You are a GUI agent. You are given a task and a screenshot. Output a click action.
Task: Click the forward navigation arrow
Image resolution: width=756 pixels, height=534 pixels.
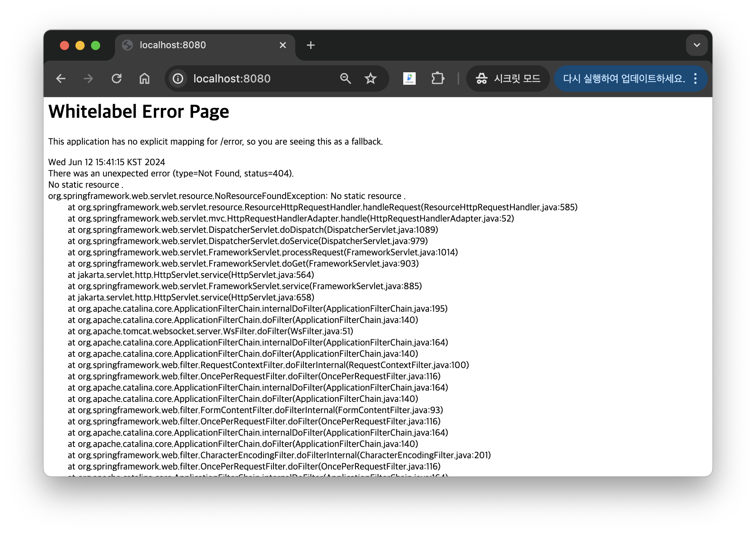tap(89, 79)
